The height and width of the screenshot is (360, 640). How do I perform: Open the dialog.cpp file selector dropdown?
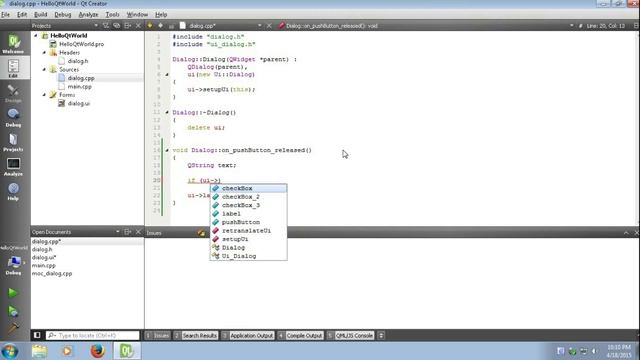point(220,26)
